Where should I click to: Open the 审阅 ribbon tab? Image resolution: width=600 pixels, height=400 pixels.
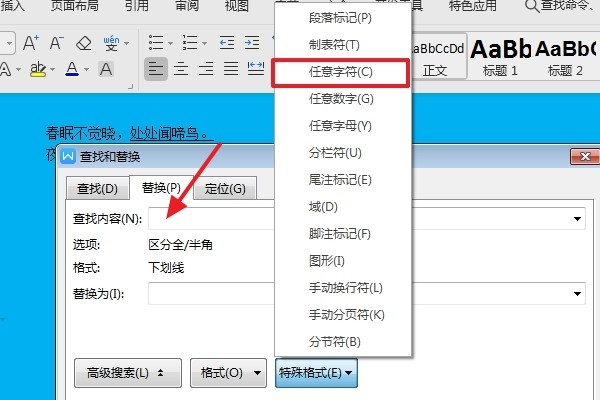187,6
